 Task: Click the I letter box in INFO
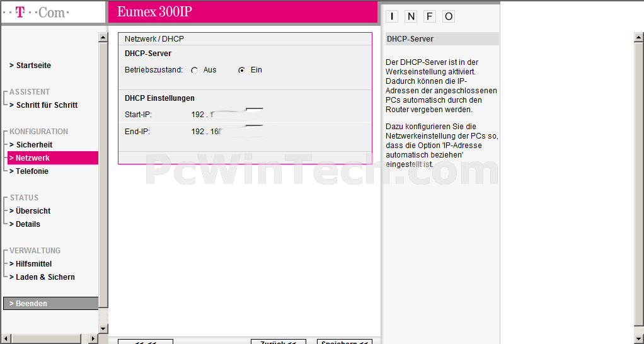point(392,16)
